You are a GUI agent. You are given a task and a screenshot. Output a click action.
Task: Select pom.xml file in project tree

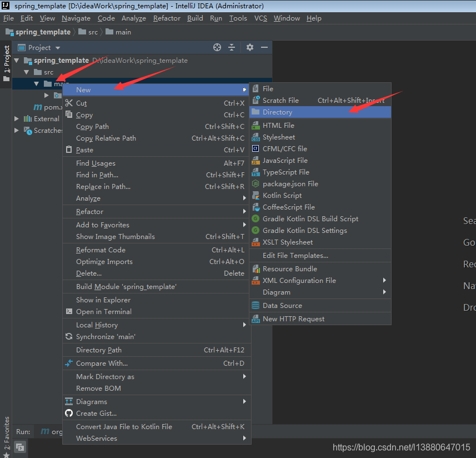click(48, 107)
